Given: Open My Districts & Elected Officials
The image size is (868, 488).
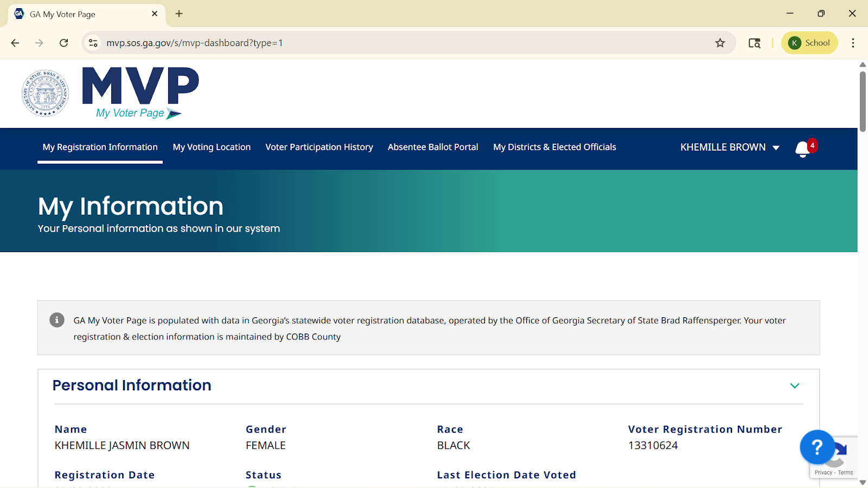Looking at the screenshot, I should [x=554, y=147].
